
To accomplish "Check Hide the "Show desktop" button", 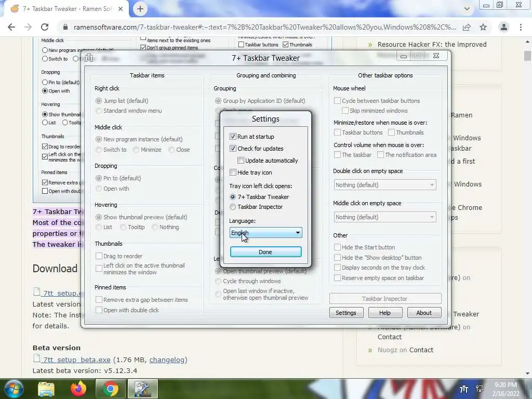I will coord(337,258).
